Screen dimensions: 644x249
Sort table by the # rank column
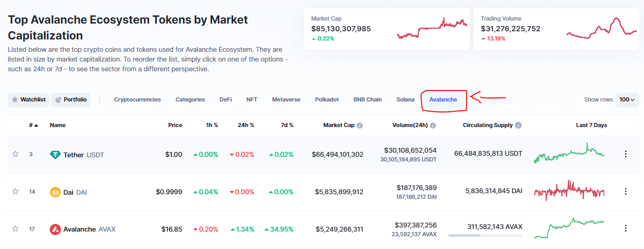[33, 125]
